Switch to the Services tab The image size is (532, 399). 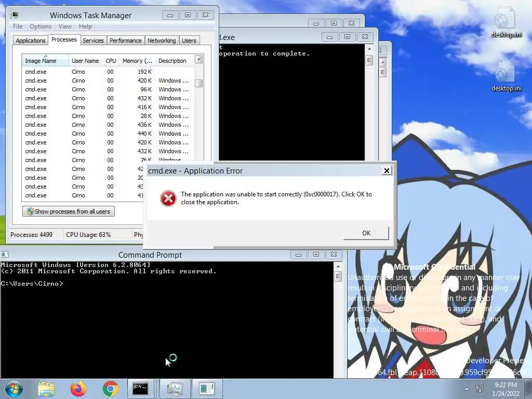[93, 41]
